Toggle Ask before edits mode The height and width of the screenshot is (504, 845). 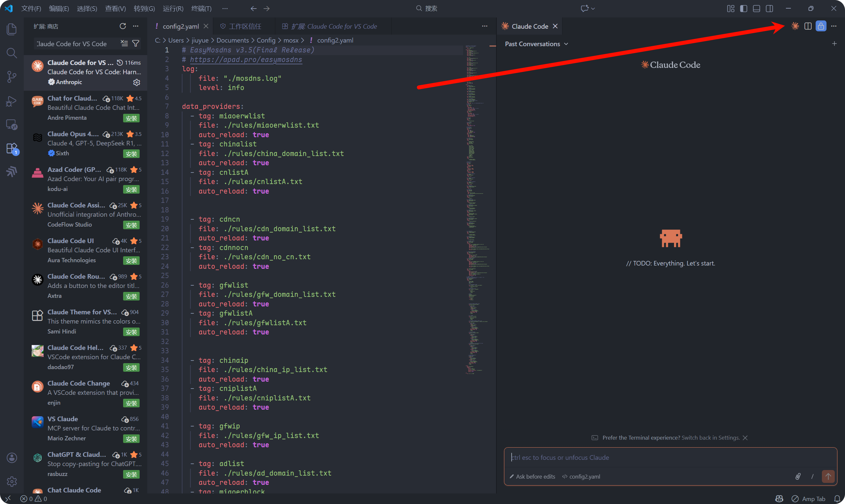coord(532,477)
